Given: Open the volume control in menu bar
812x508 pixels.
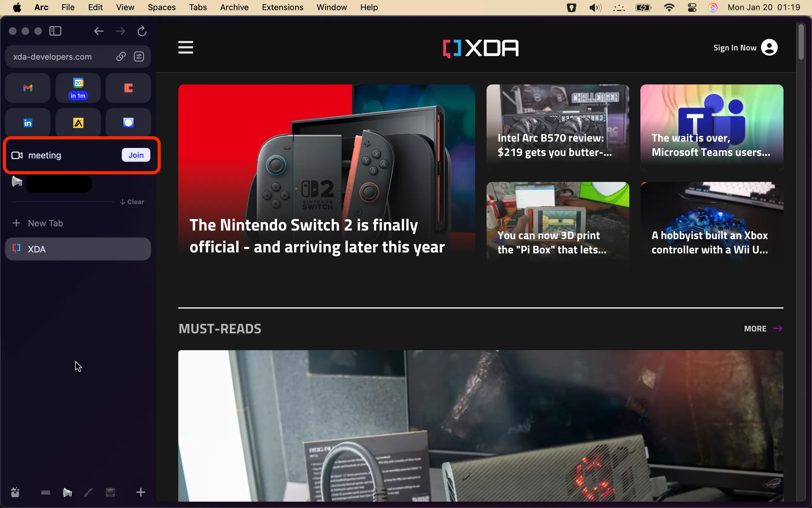Looking at the screenshot, I should (595, 7).
